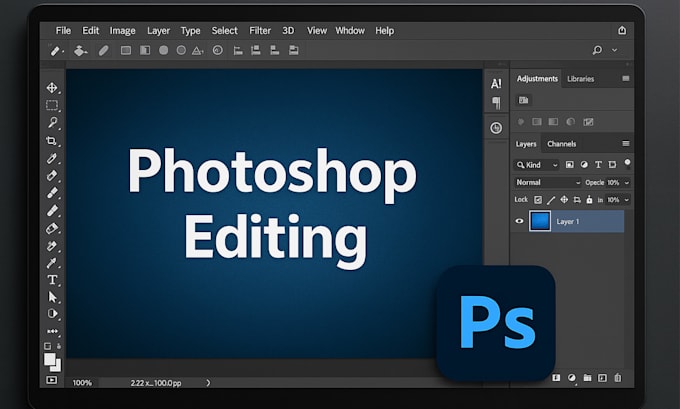Viewport: 680px width, 409px height.
Task: Click the Adjustments tab
Action: pos(537,79)
